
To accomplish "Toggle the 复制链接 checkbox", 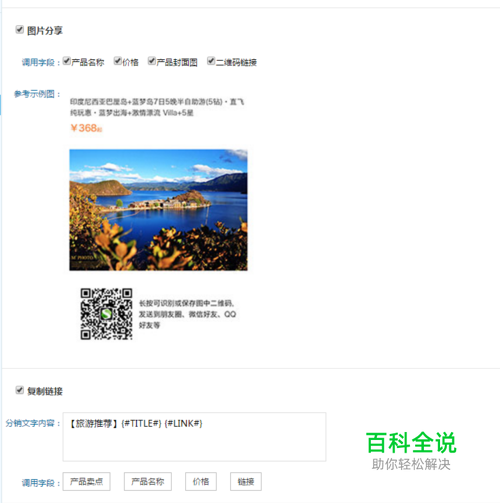I will coord(20,390).
